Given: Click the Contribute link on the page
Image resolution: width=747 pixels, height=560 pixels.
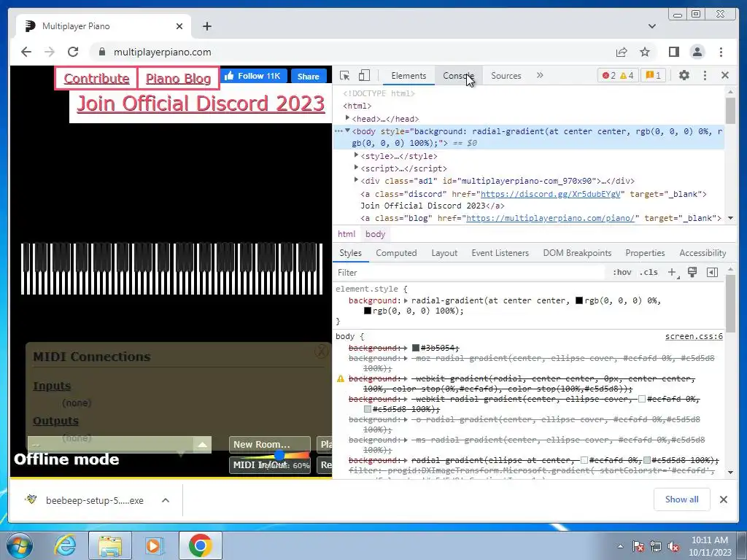Looking at the screenshot, I should [96, 78].
